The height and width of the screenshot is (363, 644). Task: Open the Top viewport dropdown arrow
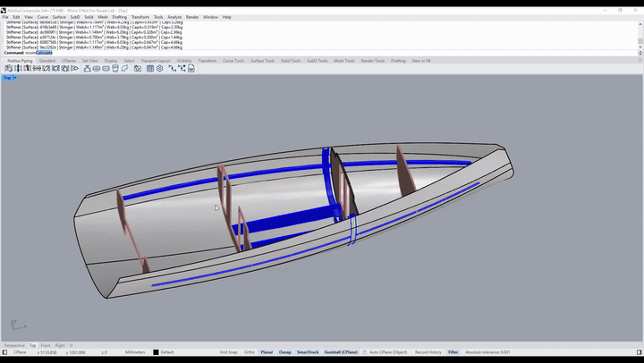point(15,78)
